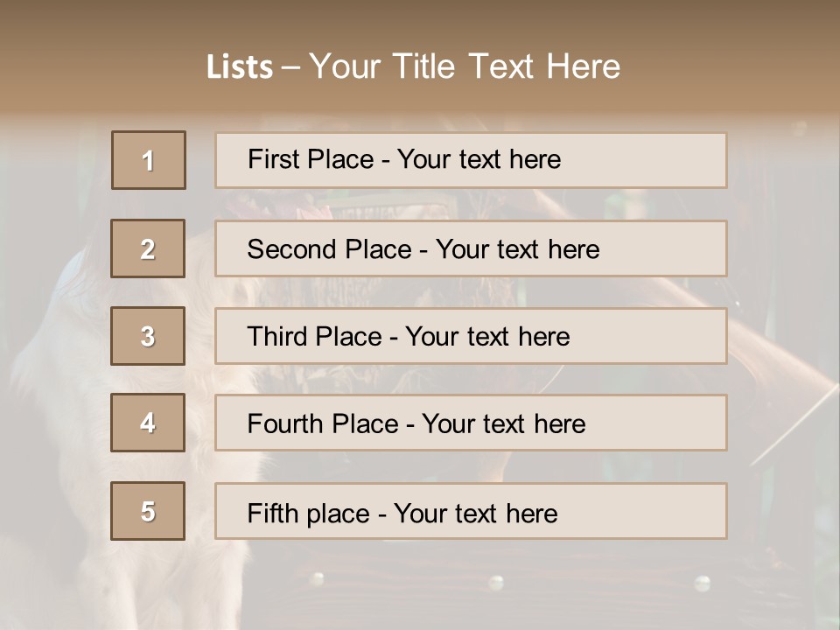Click the word 'Fifth' in last row
840x630 pixels.
270,513
